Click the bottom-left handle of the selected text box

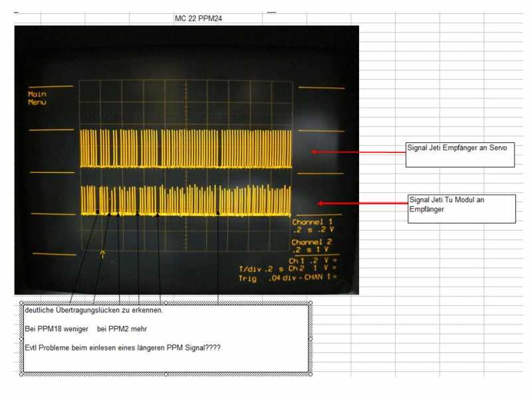21,374
